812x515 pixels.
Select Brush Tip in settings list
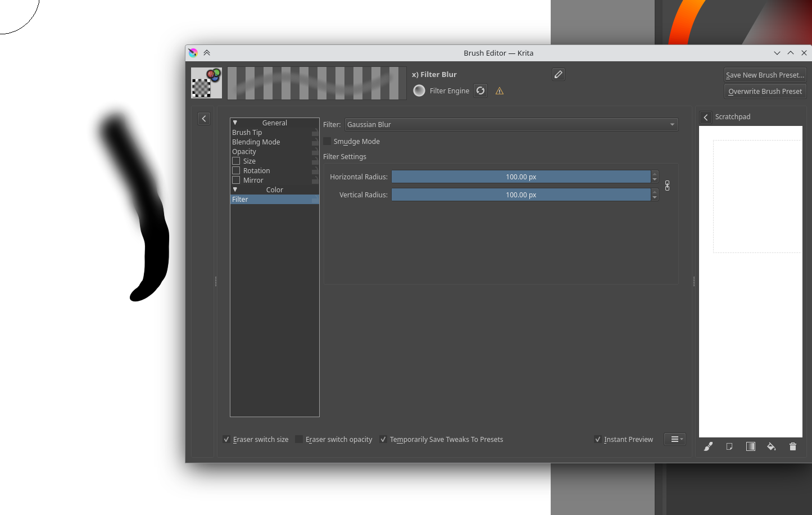(x=247, y=133)
